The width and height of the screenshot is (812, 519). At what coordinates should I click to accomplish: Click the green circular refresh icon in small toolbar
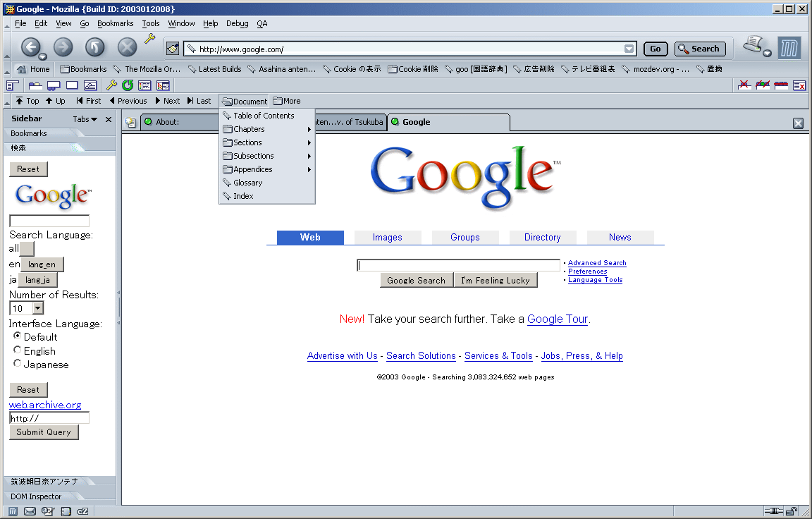click(128, 85)
